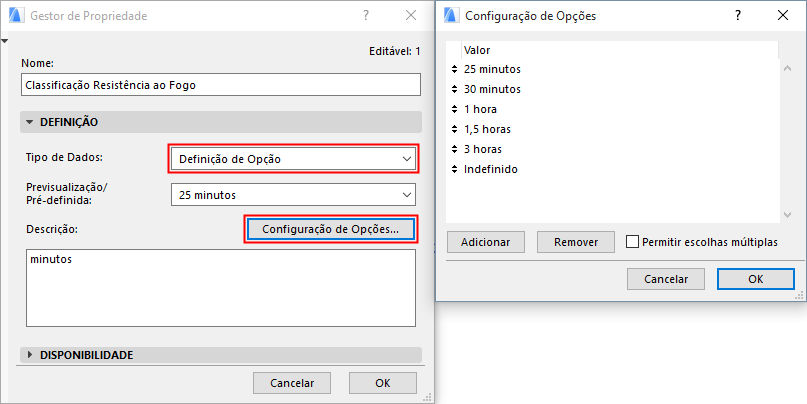
Task: Click the reorder handle beside 1 hora
Action: click(455, 109)
